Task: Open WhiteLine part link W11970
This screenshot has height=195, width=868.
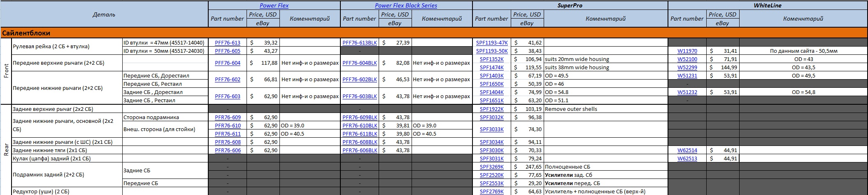Action: click(687, 51)
